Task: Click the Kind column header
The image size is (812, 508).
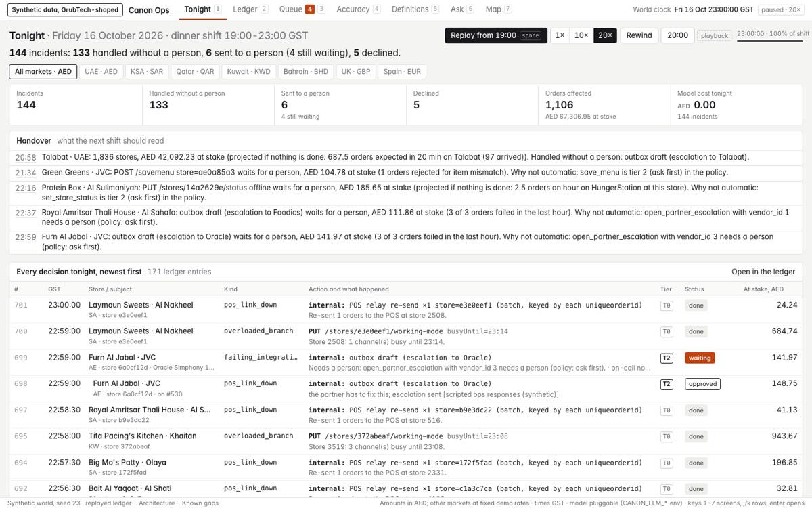Action: pos(231,289)
